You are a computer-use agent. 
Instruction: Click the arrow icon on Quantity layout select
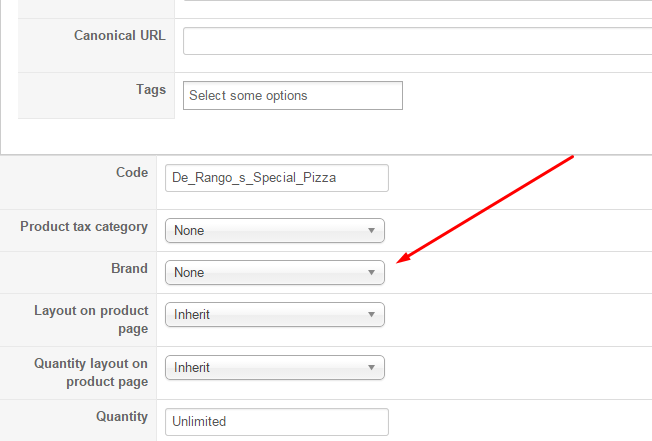click(x=371, y=367)
